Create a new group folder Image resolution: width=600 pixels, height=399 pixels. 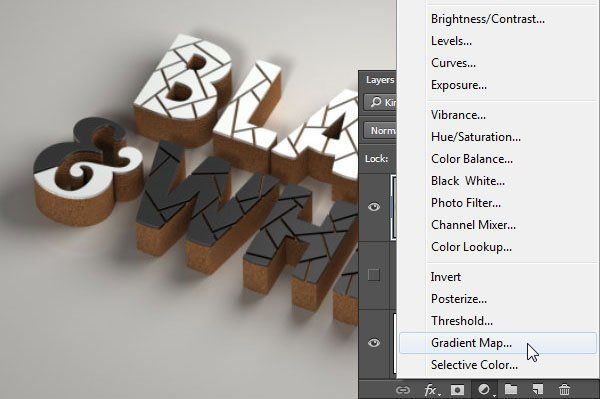tap(511, 389)
